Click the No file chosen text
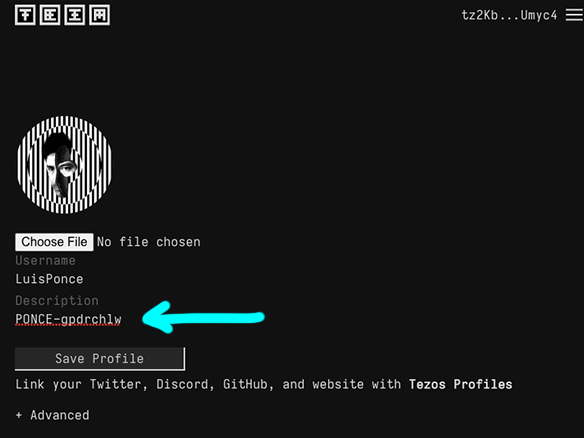Viewport: 584px width, 438px height. point(149,242)
